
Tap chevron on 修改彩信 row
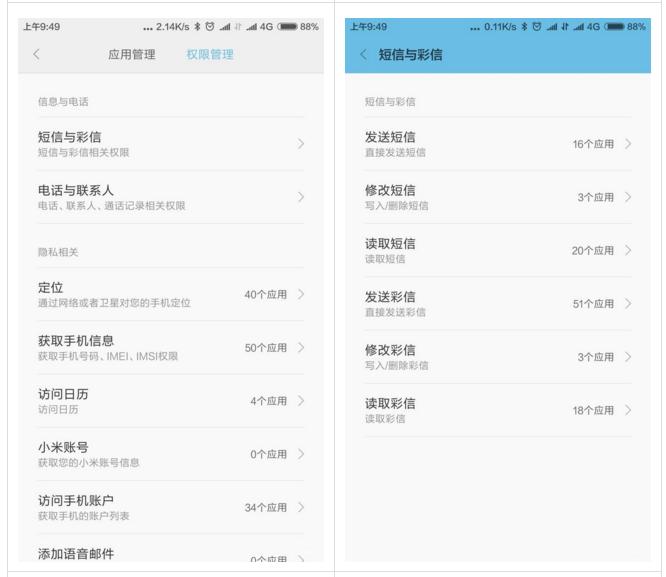(628, 357)
